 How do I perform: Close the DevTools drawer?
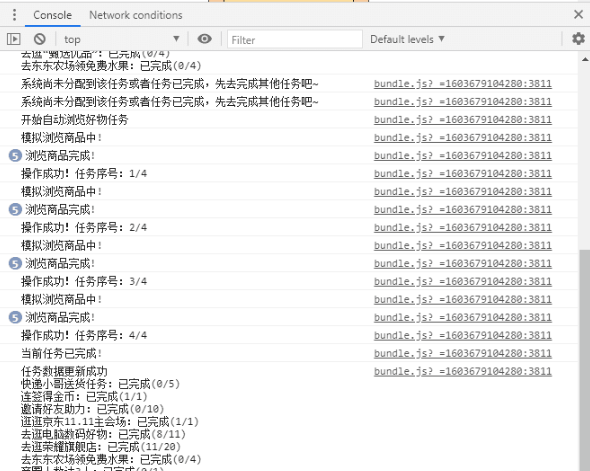[578, 15]
